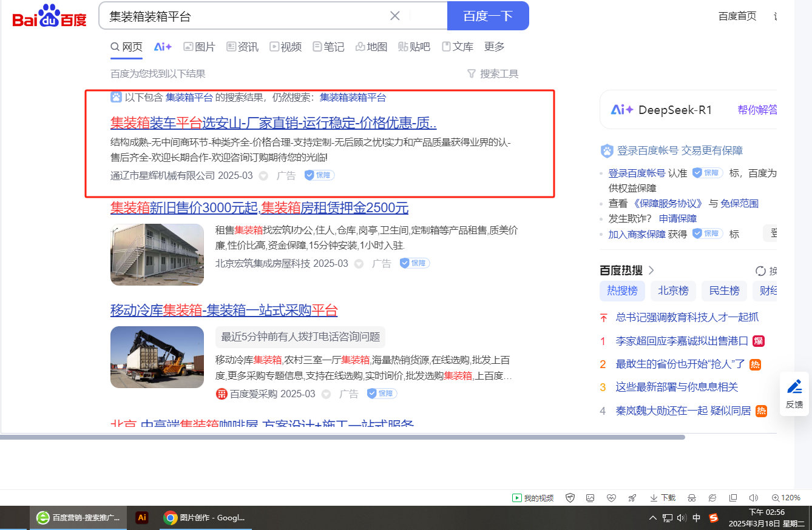812x530 pixels.
Task: Open 搜索工具 filter options
Action: (x=493, y=74)
